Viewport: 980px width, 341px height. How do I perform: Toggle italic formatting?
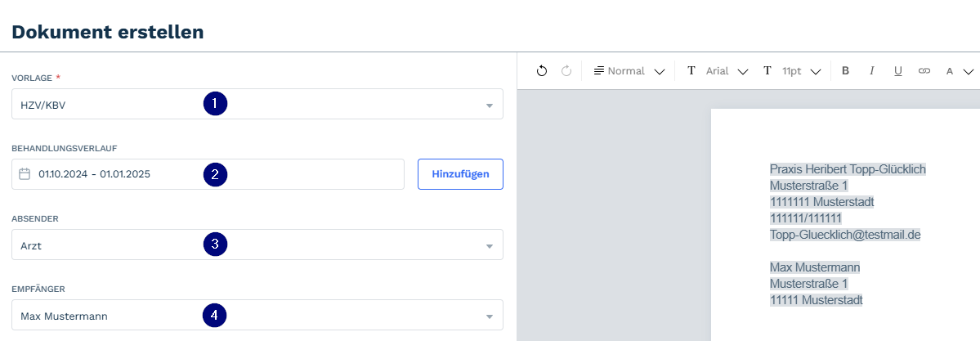click(x=871, y=70)
